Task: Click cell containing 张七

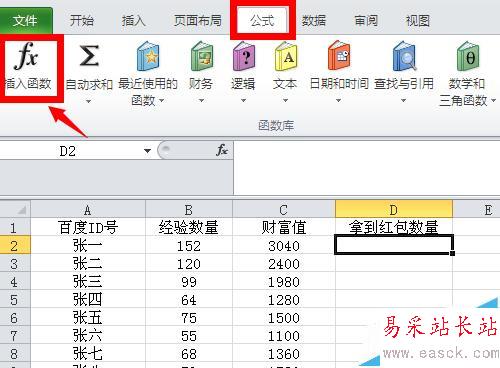Action: tap(88, 353)
